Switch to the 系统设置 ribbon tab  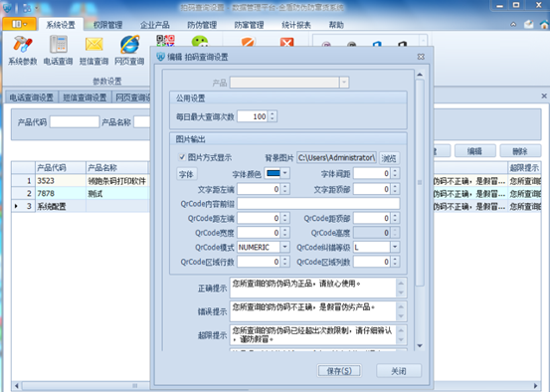(61, 25)
